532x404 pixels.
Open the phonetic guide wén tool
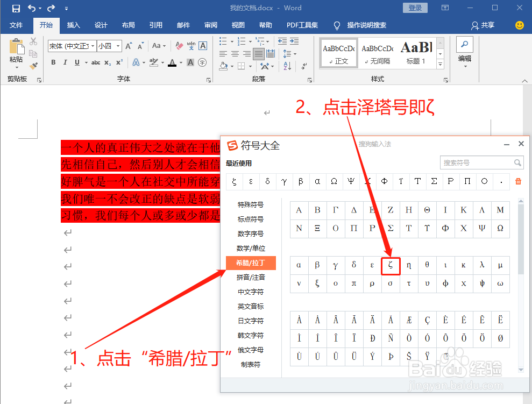(x=191, y=46)
